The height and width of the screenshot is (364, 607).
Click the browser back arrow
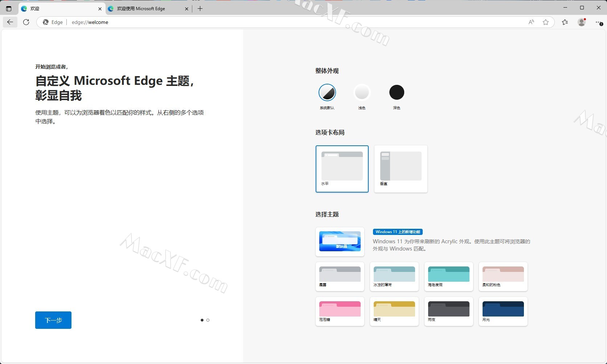(10, 22)
